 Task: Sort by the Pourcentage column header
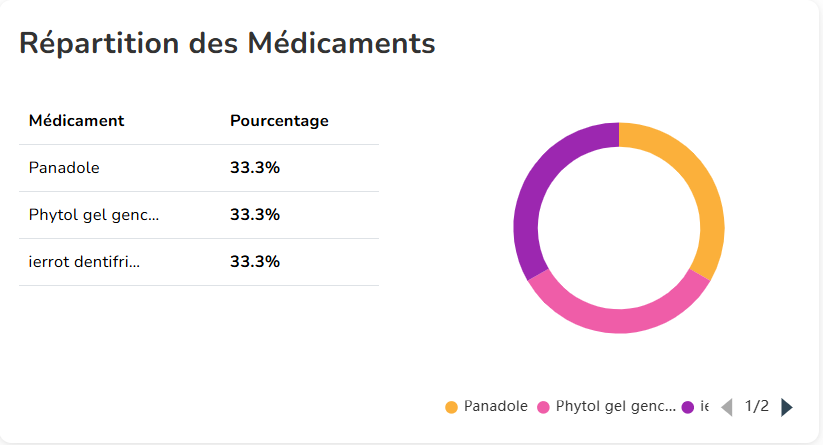click(279, 121)
